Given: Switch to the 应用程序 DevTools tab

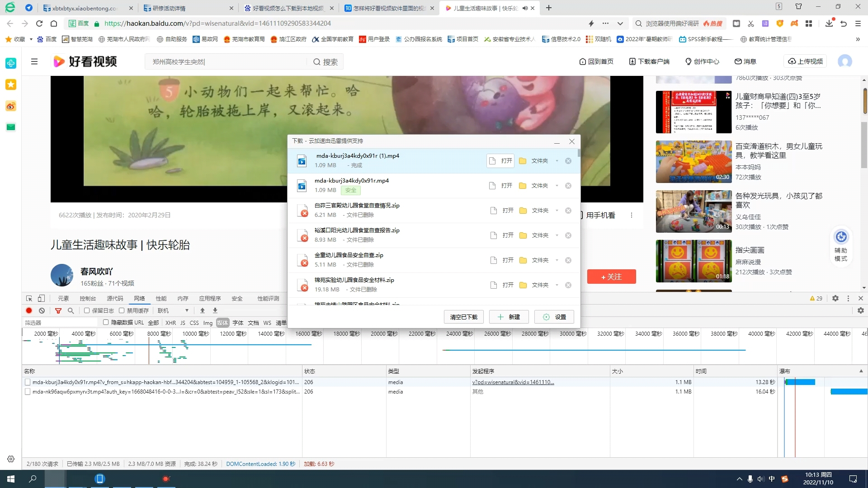Looking at the screenshot, I should 210,298.
